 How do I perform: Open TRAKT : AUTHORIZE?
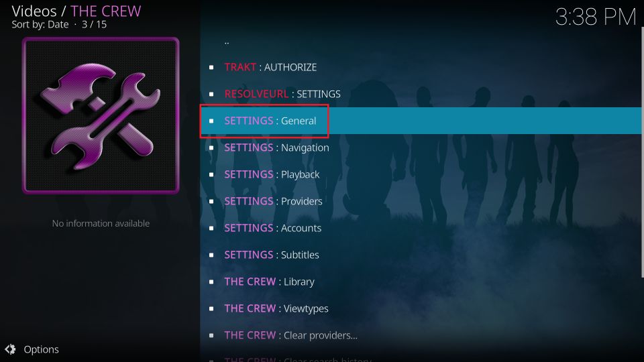pos(421,67)
